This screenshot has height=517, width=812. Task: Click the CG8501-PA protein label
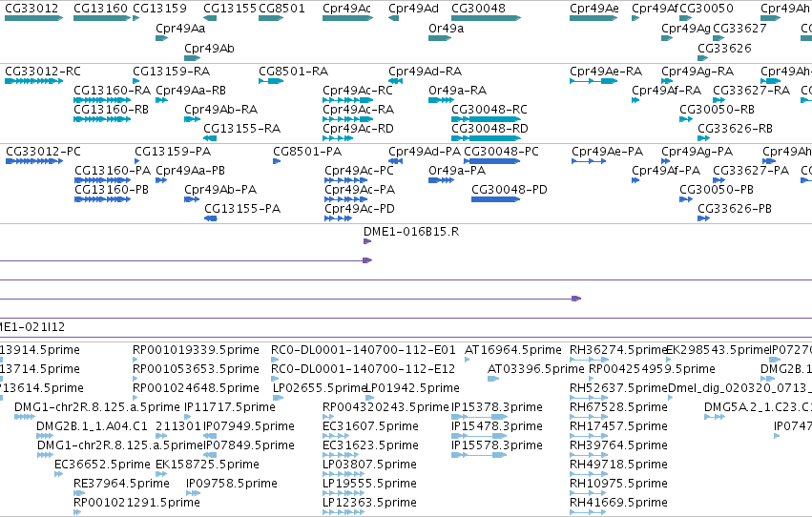pos(307,152)
